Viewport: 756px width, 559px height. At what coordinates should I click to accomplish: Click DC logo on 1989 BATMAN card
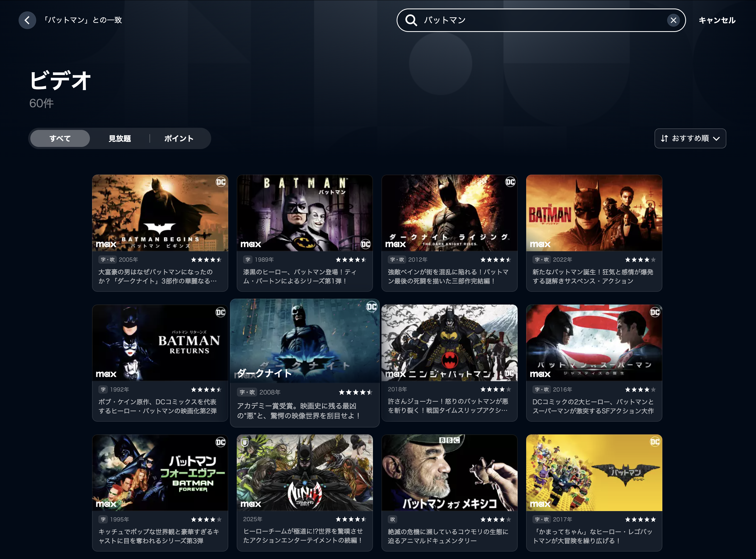[365, 244]
